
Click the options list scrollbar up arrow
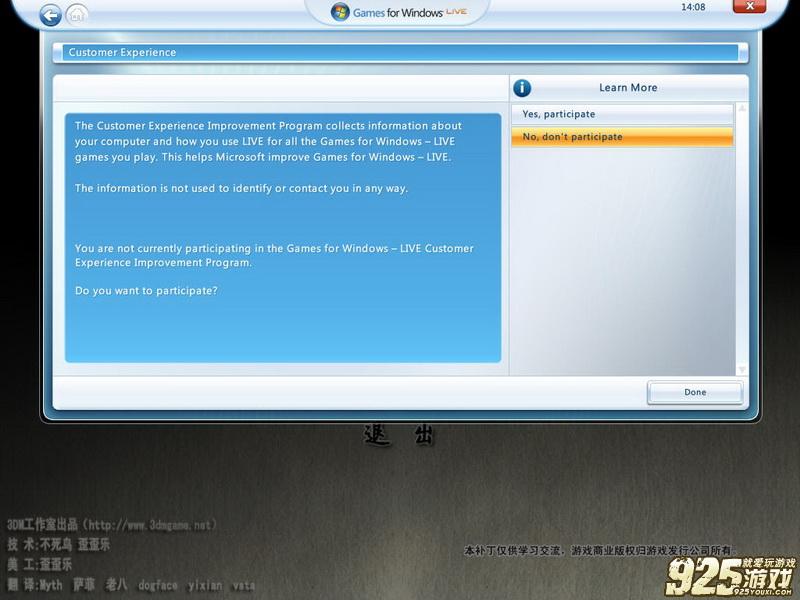point(742,109)
